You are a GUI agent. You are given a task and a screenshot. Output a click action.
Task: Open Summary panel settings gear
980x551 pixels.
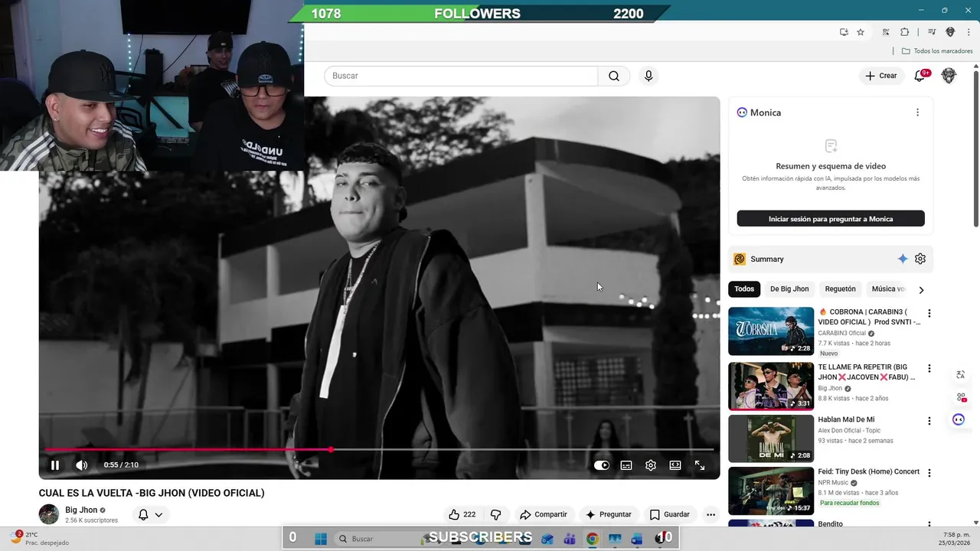pos(920,259)
